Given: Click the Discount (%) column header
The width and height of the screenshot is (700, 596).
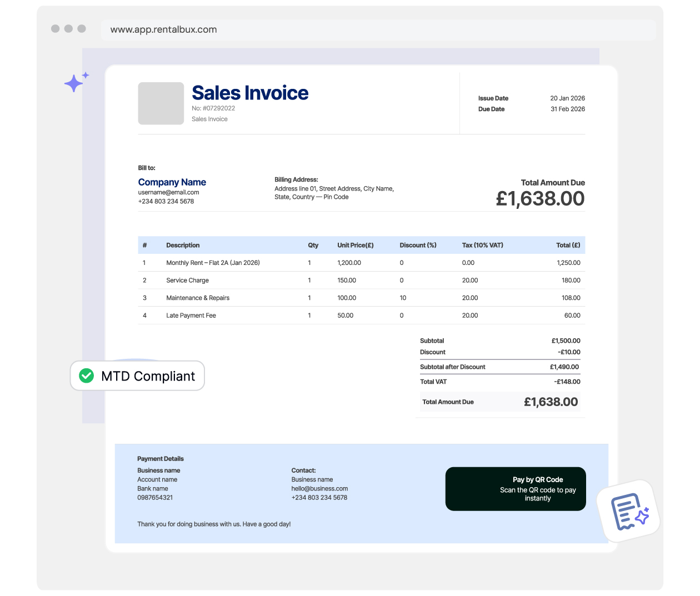Looking at the screenshot, I should [418, 246].
